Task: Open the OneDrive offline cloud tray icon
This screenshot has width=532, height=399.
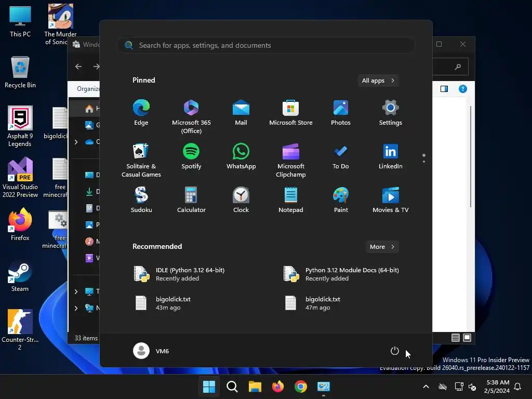Action: (443, 387)
